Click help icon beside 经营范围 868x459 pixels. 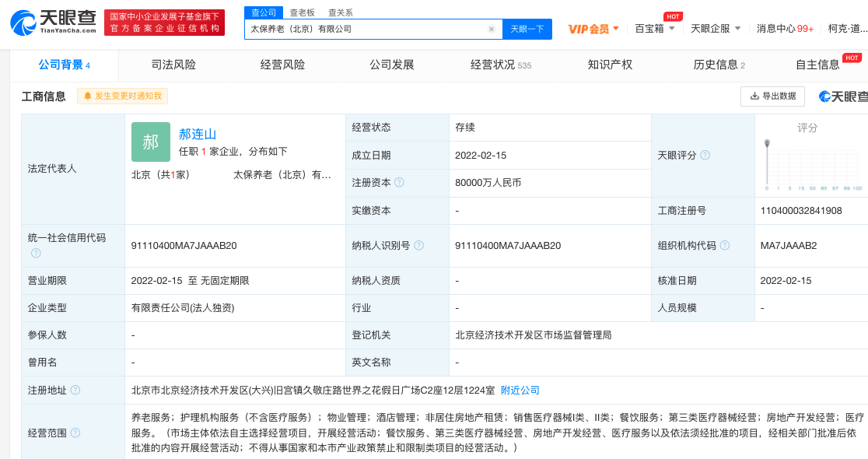click(75, 433)
